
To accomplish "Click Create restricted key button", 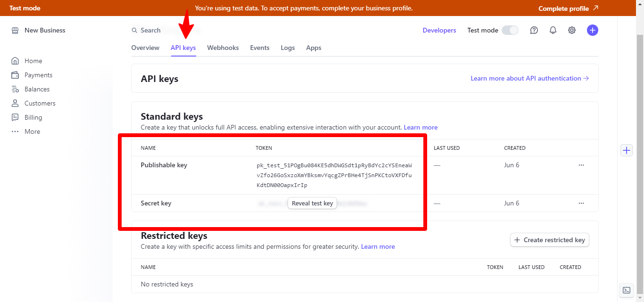I will pyautogui.click(x=549, y=240).
